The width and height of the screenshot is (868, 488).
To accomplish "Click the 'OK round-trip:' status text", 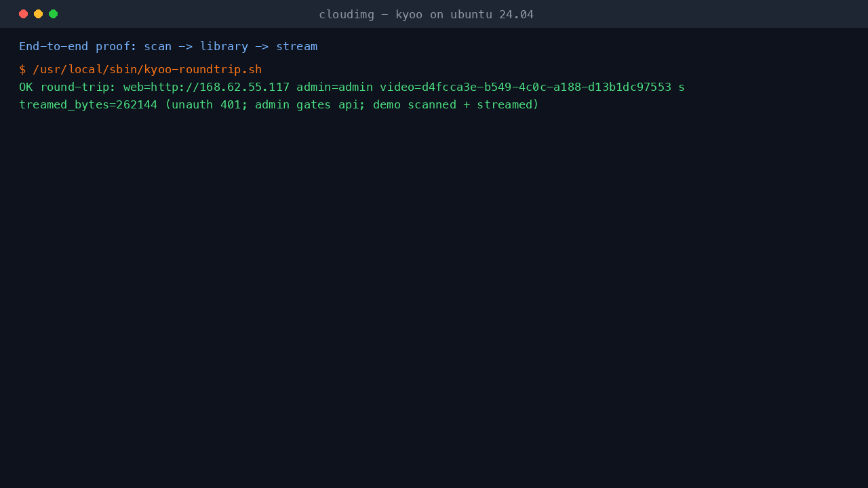I will 68,87.
